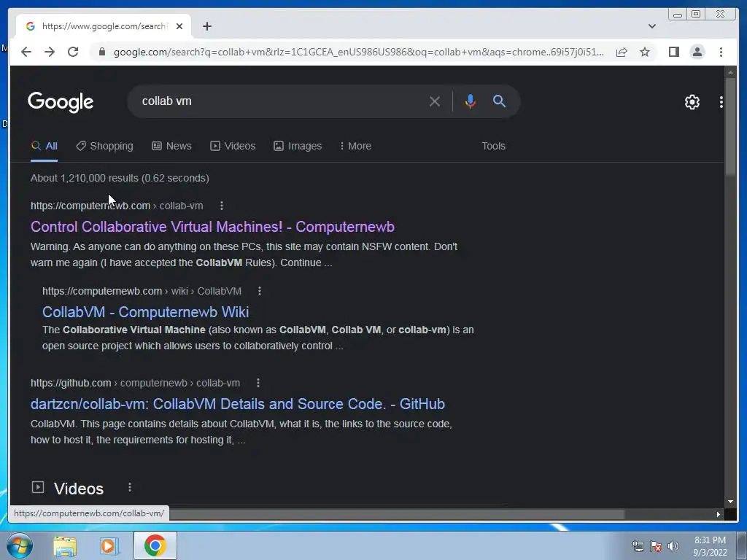Clear the search box with the X

[434, 101]
